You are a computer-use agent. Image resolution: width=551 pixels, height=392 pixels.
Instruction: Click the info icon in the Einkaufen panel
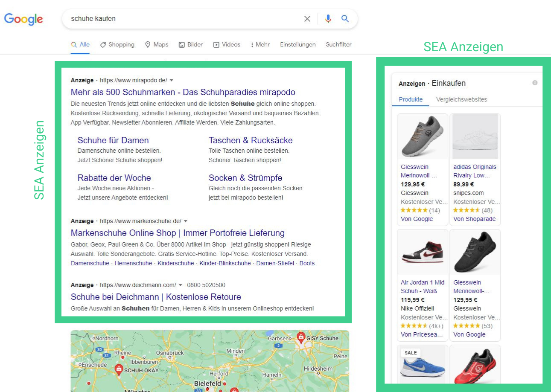[x=535, y=82]
